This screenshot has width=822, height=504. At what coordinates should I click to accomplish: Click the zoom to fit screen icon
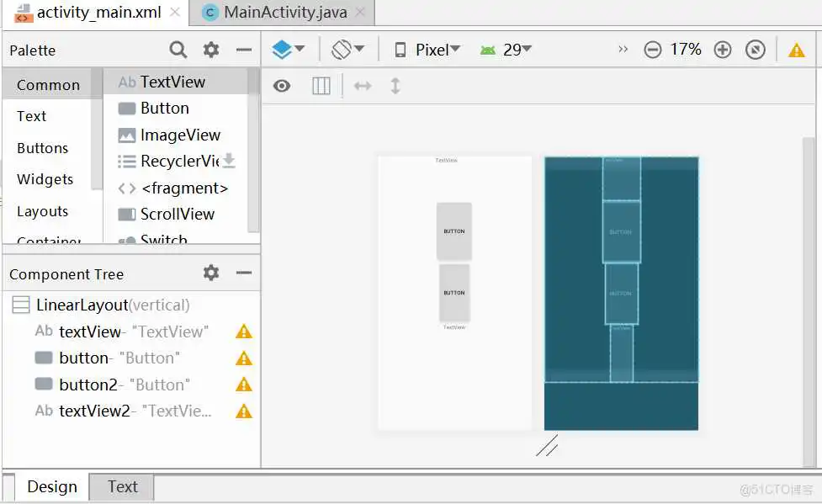point(756,50)
